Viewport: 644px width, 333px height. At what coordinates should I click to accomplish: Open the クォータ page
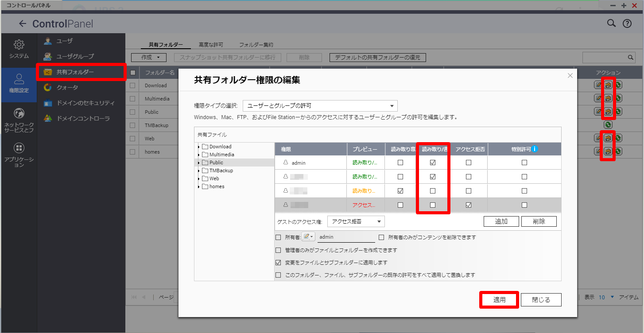pos(81,87)
